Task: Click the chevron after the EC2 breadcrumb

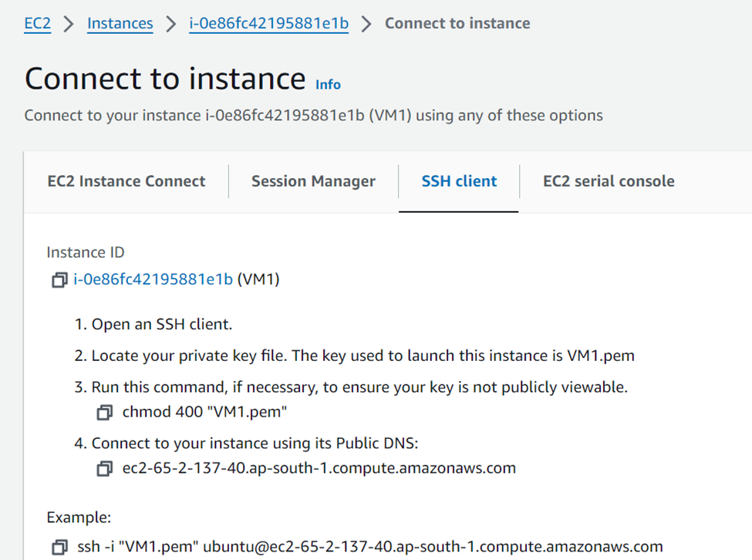Action: pos(69,24)
